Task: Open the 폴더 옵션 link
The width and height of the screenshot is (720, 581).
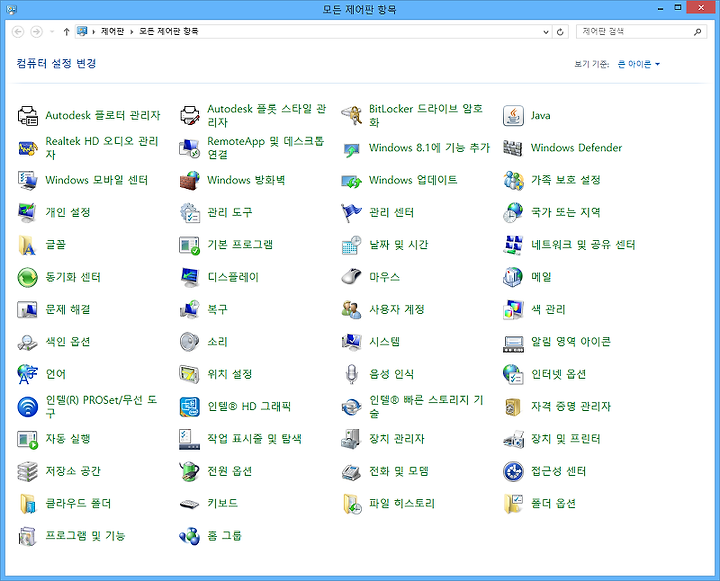Action: (x=553, y=503)
